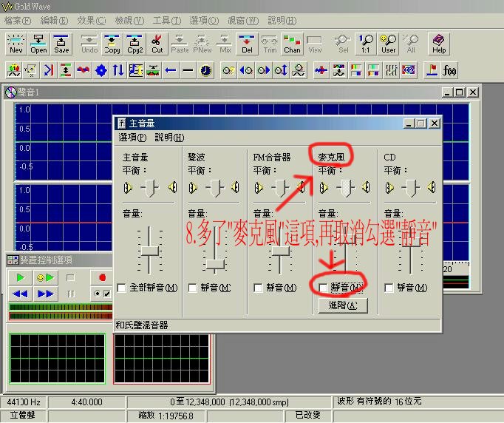Image resolution: width=504 pixels, height=423 pixels.
Task: Toggle the FM synthesizer mute checkbox
Action: tap(259, 288)
